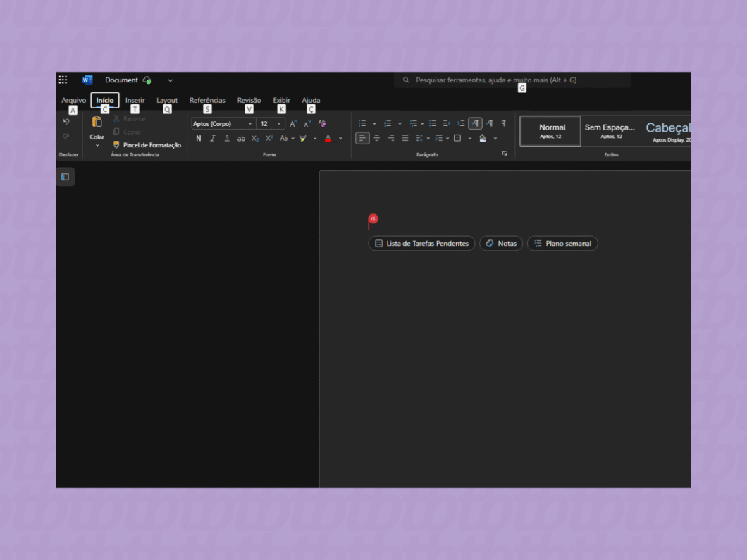Open paragraph settings dialog launcher
The width and height of the screenshot is (747, 560).
tap(505, 154)
